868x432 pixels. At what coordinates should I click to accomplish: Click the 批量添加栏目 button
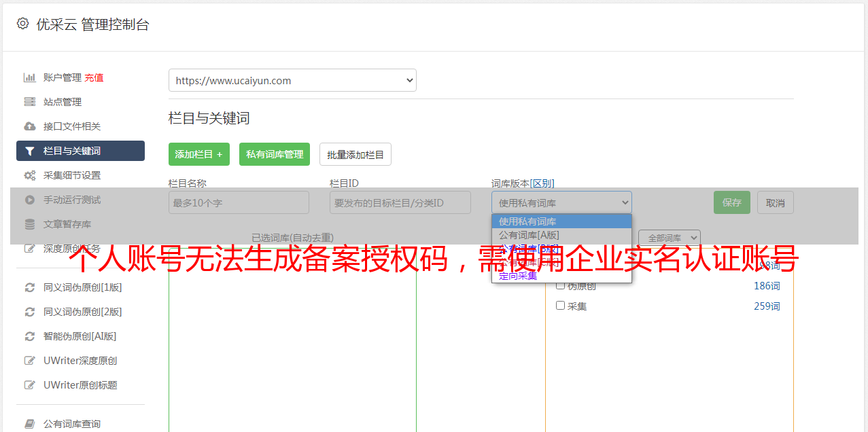click(x=355, y=154)
